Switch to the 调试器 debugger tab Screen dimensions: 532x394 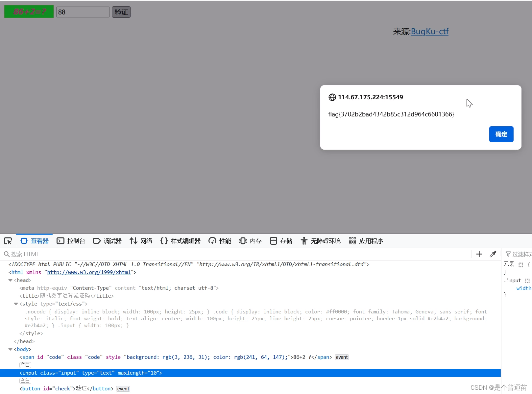[x=108, y=241]
